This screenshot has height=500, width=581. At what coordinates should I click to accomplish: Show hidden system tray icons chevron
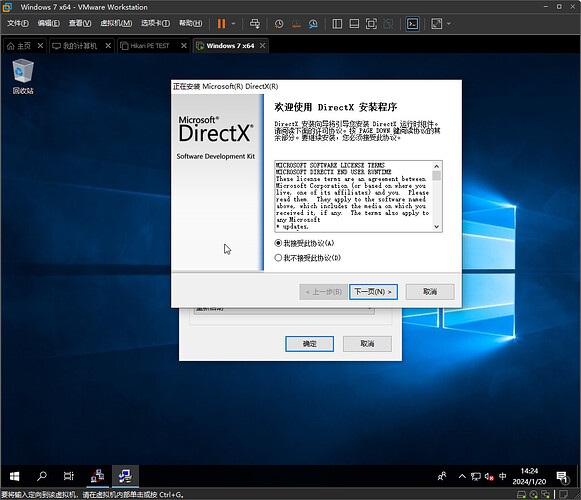(x=462, y=476)
